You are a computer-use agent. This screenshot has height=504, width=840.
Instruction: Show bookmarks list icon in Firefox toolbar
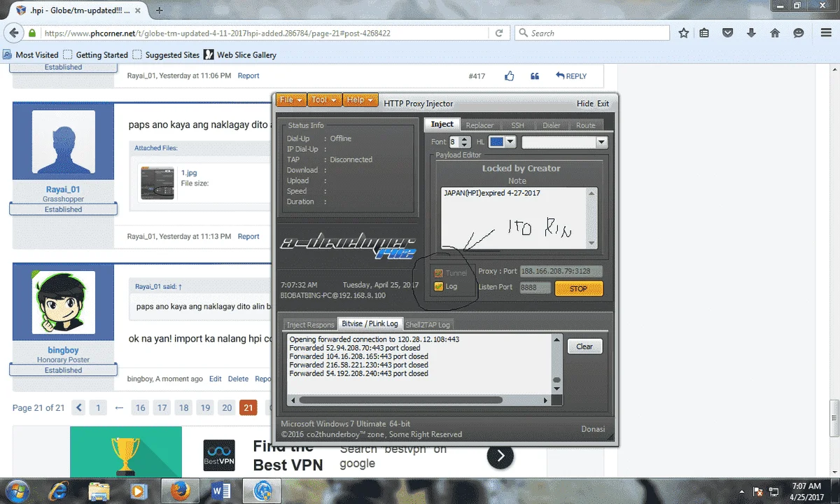coord(705,33)
